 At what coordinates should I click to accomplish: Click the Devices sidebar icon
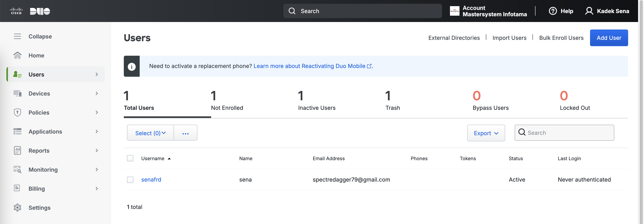[17, 93]
